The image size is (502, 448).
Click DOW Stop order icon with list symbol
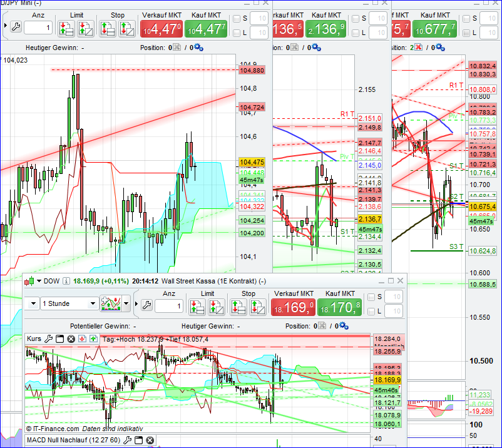238,307
